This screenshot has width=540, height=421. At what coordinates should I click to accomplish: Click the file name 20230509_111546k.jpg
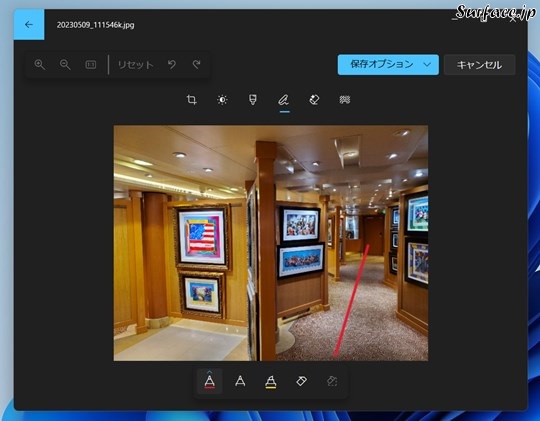click(95, 25)
